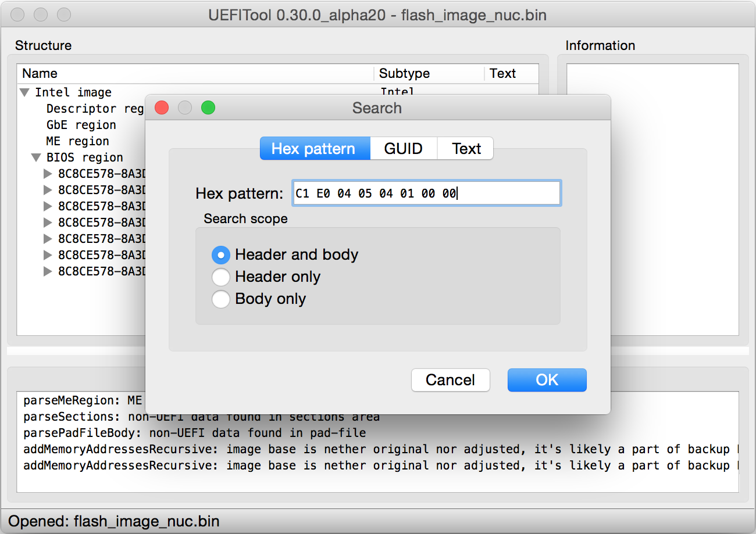Screen dimensions: 756x534
Task: Close the Search dialog with red button
Action: pos(162,107)
